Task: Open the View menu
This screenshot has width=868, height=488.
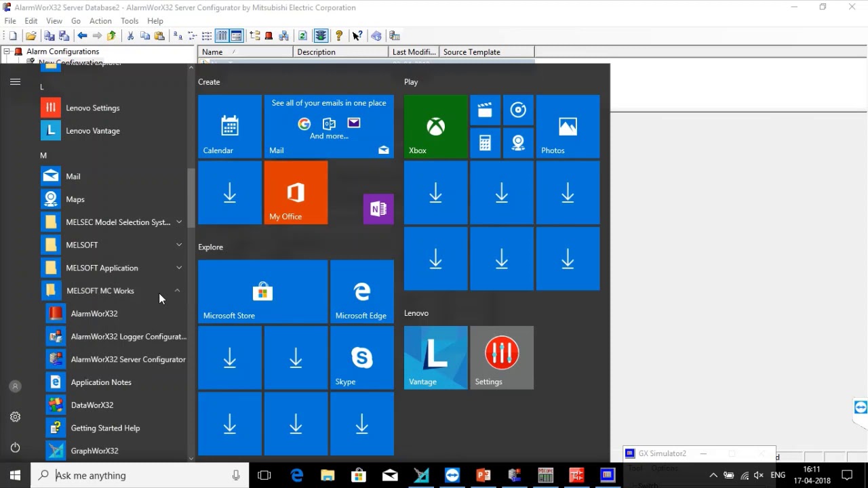Action: 54,21
